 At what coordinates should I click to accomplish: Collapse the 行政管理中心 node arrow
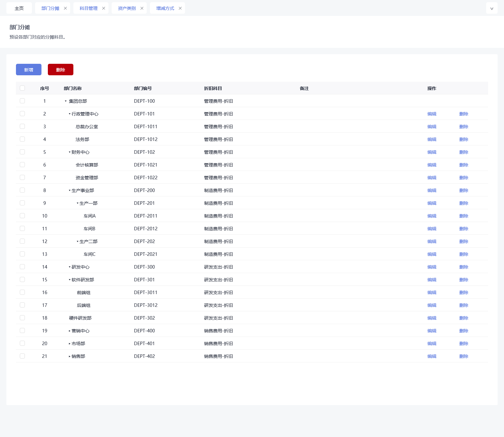70,114
